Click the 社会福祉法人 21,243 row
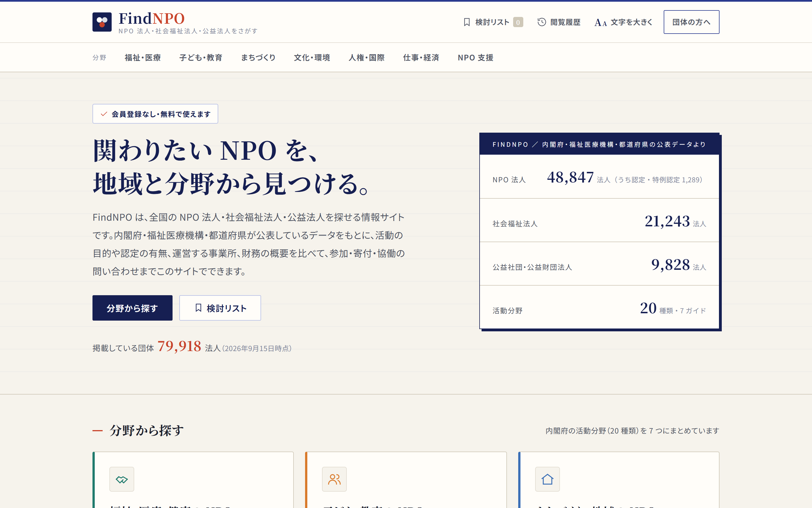The height and width of the screenshot is (508, 812). [599, 220]
